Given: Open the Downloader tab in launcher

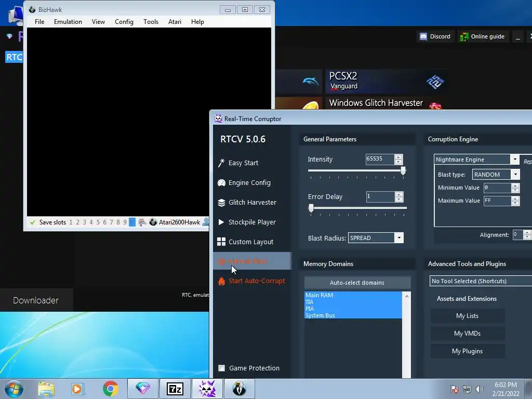Looking at the screenshot, I should click(x=36, y=300).
